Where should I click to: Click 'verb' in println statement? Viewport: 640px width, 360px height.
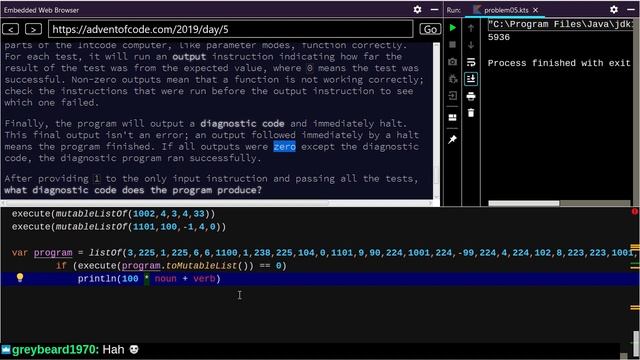[204, 279]
